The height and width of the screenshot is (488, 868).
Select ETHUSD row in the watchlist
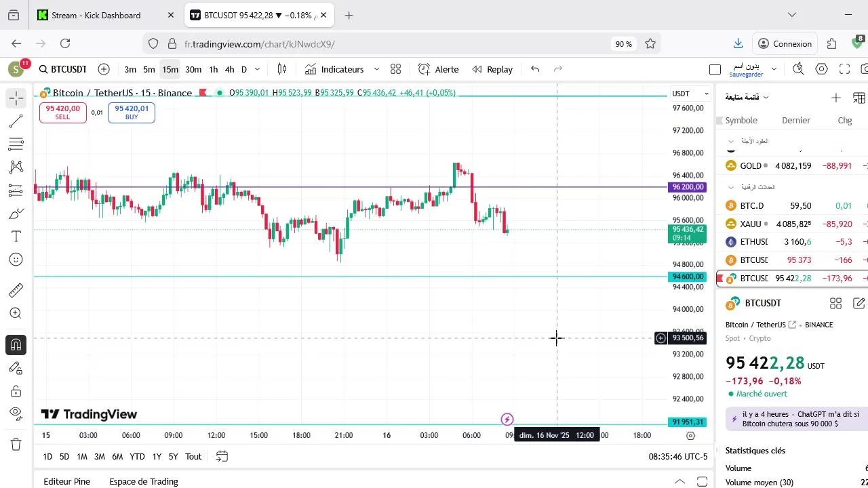pyautogui.click(x=792, y=242)
